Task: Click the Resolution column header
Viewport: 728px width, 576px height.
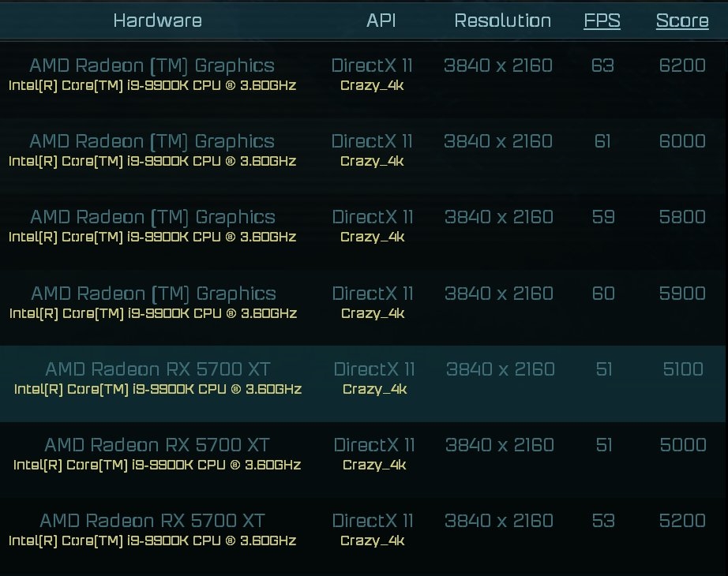Action: point(502,21)
